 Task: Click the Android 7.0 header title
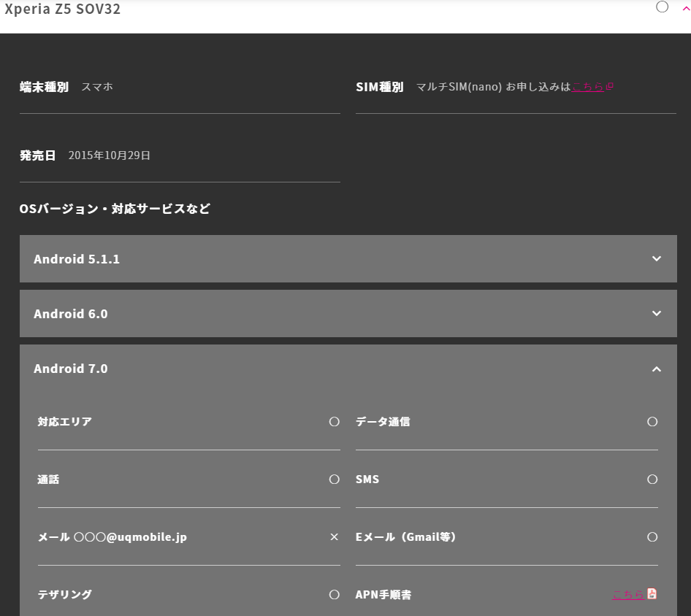[71, 369]
